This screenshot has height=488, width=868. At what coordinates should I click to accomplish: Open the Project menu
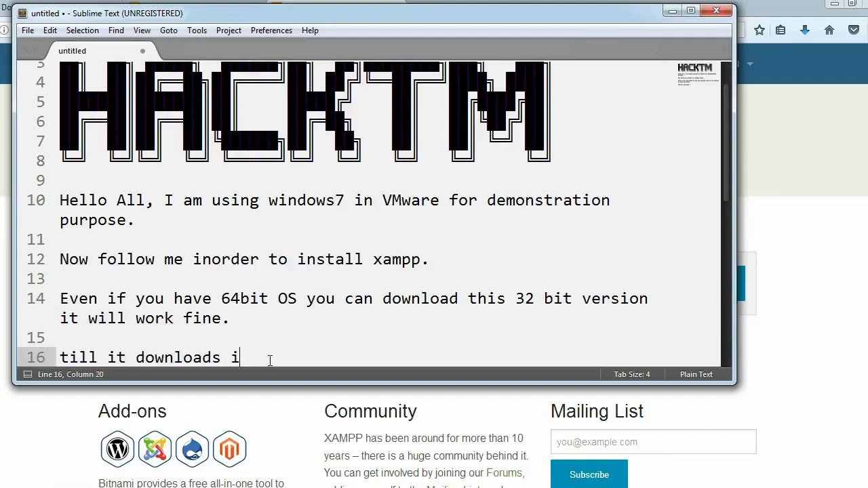tap(229, 30)
